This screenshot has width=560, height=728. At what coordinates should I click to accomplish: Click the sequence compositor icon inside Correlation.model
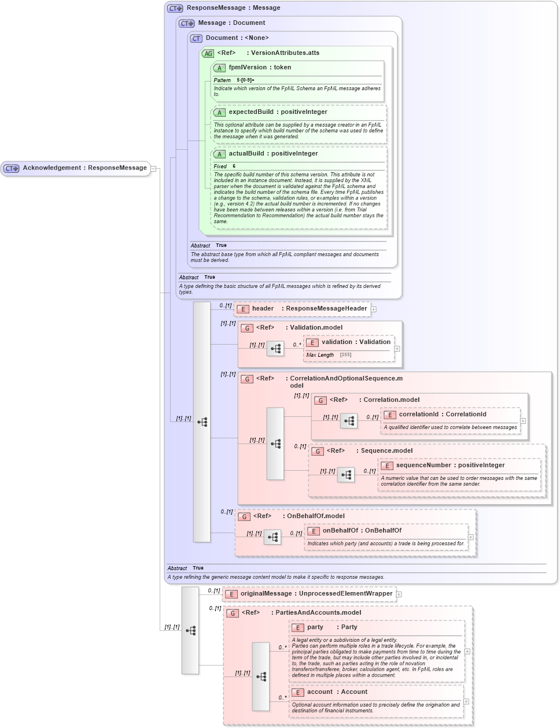click(x=349, y=421)
